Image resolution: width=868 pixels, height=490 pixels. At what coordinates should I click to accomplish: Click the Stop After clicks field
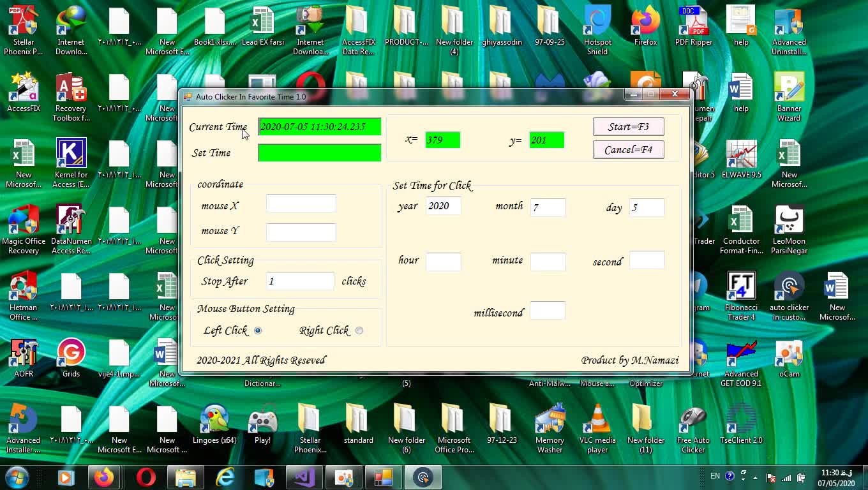pos(299,281)
